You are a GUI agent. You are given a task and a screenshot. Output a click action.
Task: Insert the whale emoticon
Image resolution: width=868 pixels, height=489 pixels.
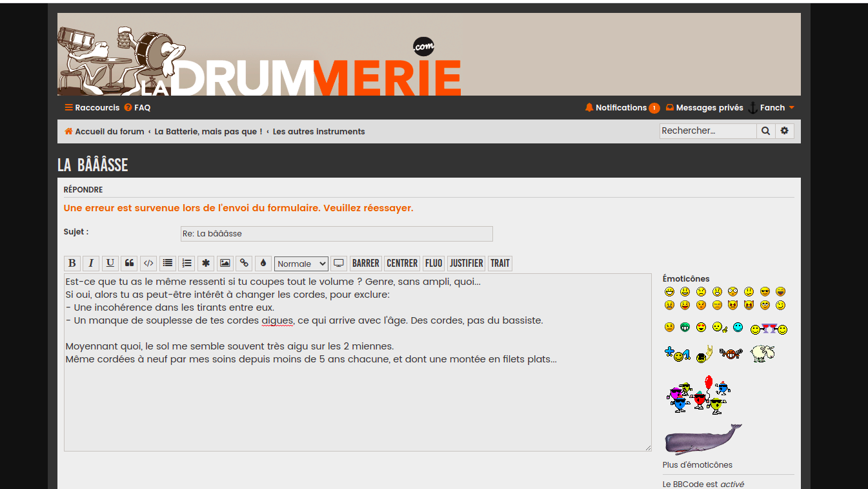(703, 439)
